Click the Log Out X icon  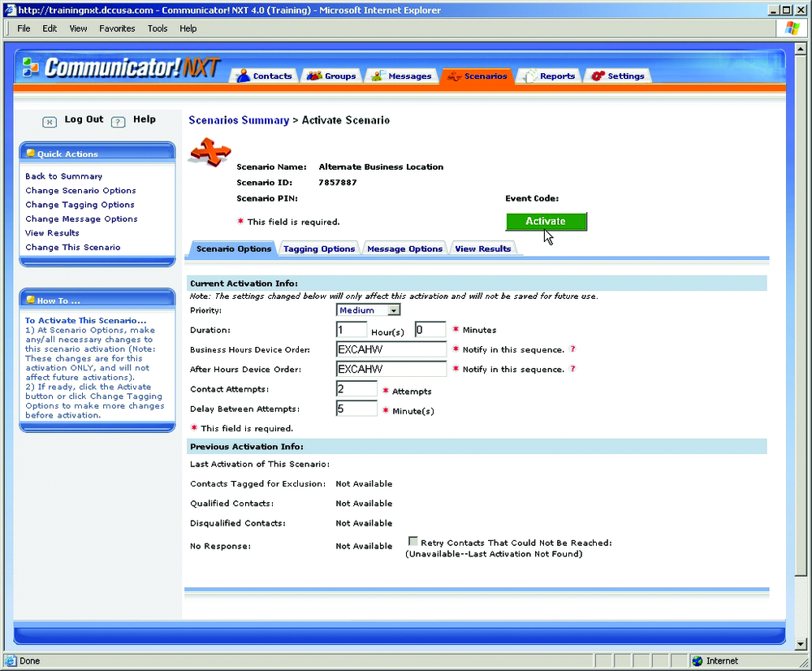(50, 122)
